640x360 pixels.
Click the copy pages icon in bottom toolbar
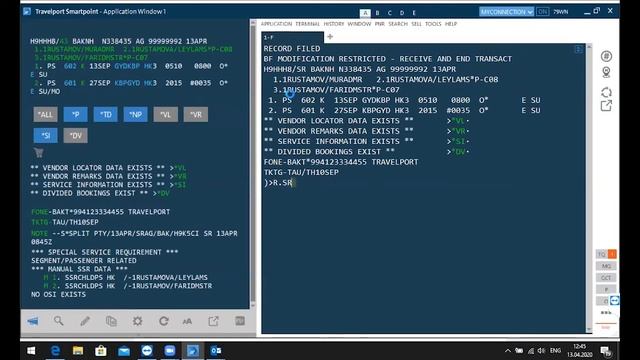coord(111,321)
